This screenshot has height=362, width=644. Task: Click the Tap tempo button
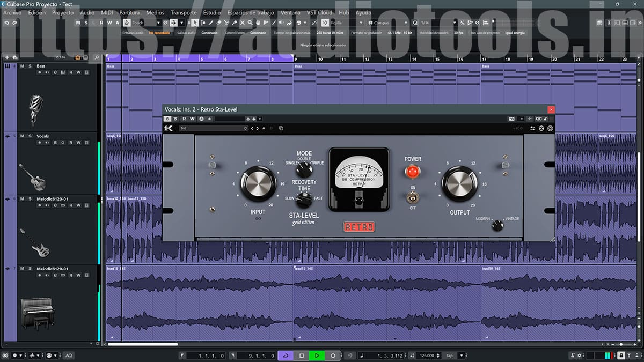[x=450, y=356]
